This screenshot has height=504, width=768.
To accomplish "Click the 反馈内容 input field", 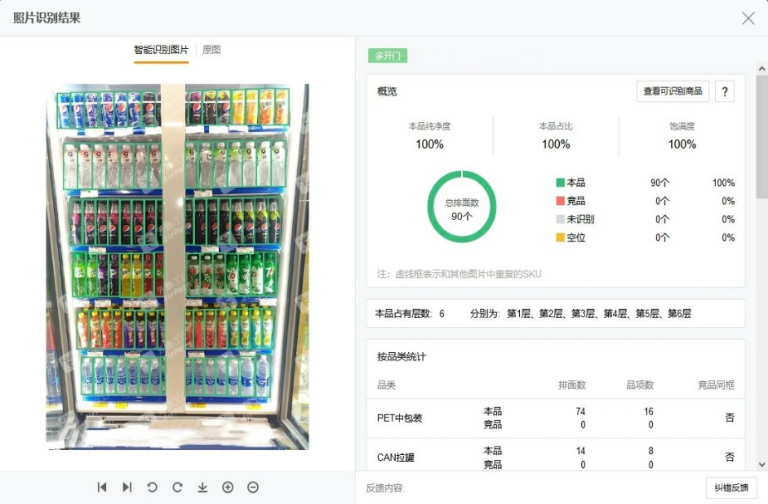I will [x=553, y=488].
